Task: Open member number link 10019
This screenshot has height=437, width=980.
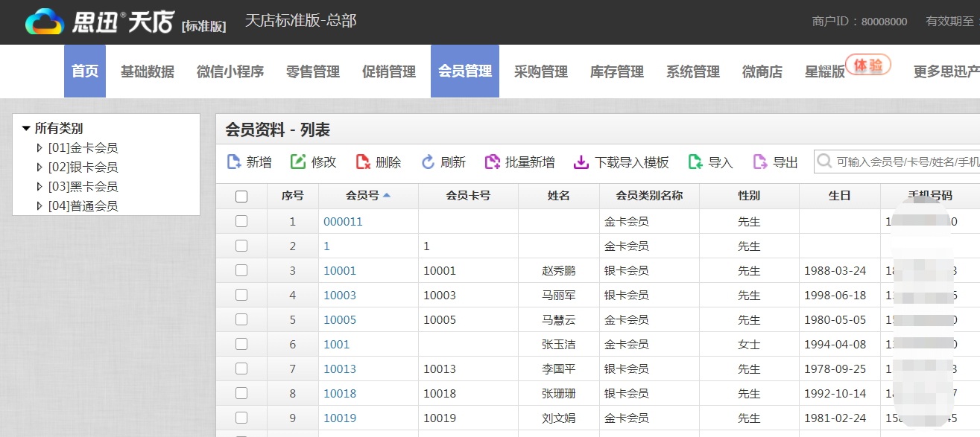Action: point(340,418)
